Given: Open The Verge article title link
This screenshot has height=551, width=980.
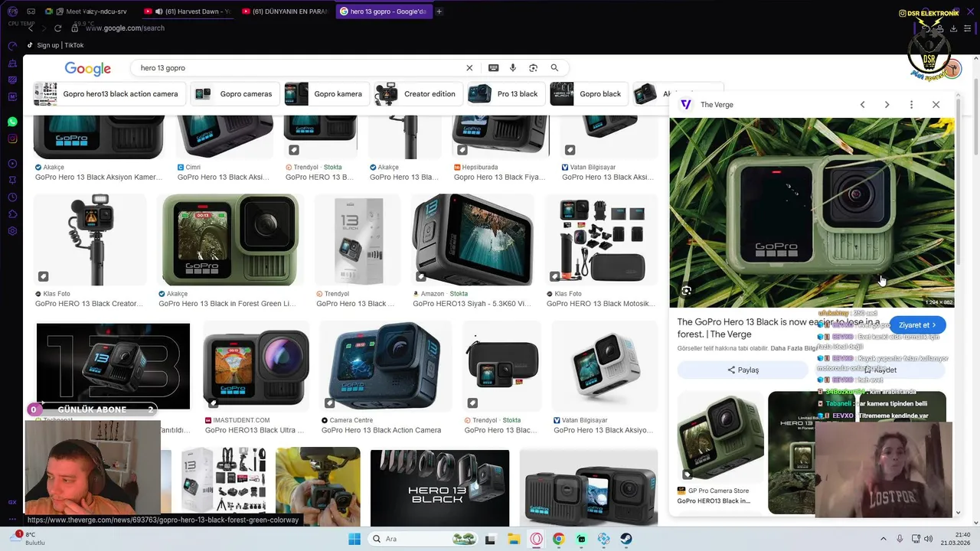Looking at the screenshot, I should point(778,328).
